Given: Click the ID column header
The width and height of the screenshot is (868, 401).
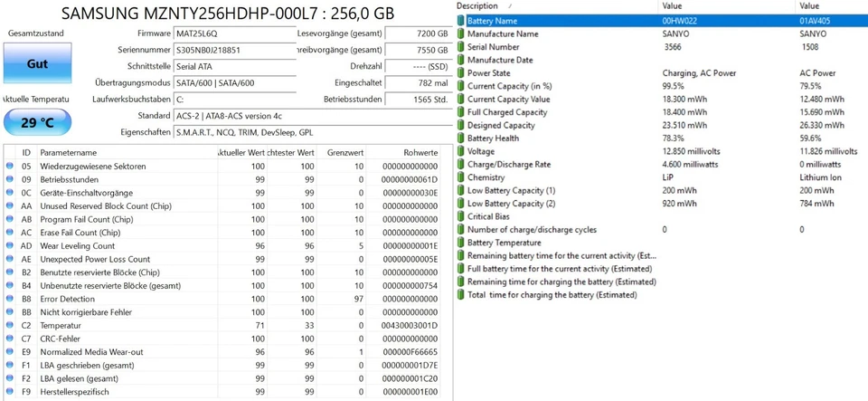Looking at the screenshot, I should click(x=26, y=152).
